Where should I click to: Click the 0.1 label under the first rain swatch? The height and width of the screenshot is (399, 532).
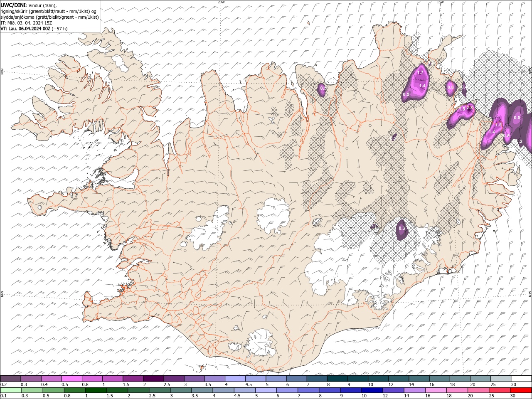coord(3,396)
